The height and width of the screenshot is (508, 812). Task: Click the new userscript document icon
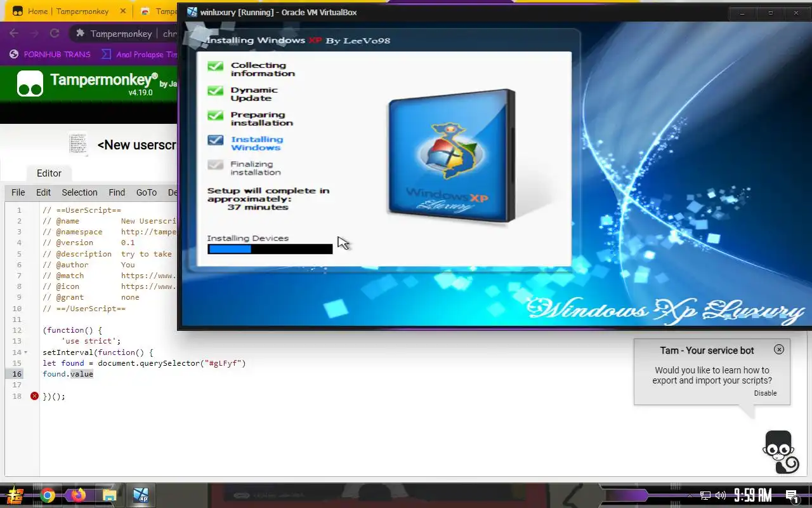click(77, 144)
